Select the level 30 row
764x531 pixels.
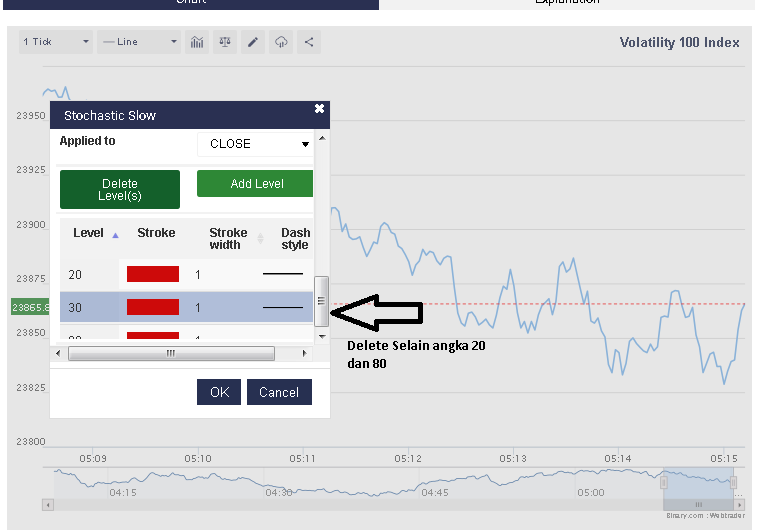186,307
